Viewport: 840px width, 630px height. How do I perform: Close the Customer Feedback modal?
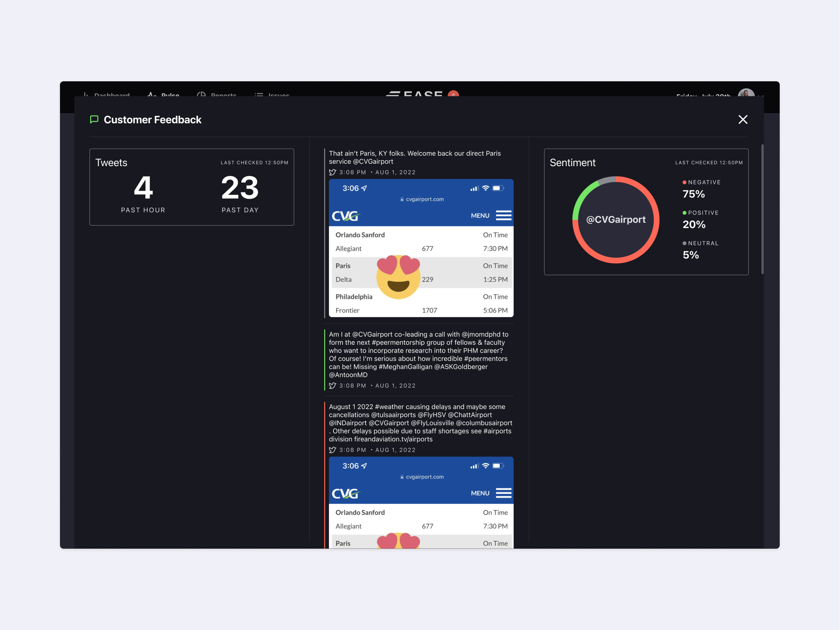(x=743, y=119)
